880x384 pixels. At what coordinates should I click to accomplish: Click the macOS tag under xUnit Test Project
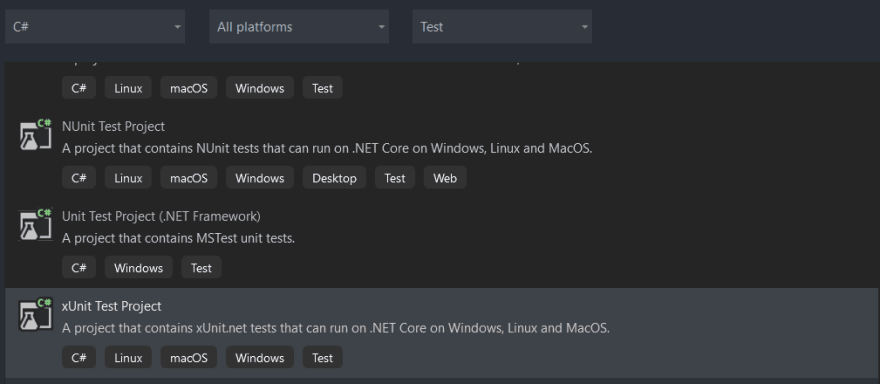coord(189,358)
